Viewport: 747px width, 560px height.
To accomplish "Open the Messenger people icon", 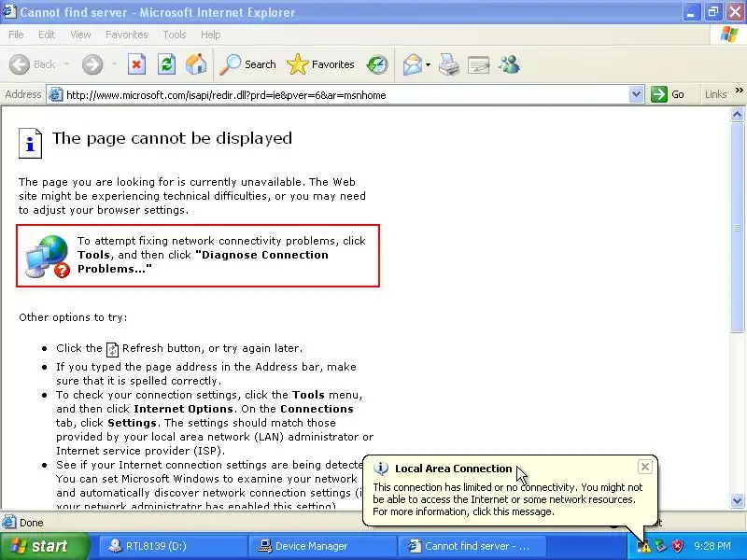I will [x=509, y=64].
